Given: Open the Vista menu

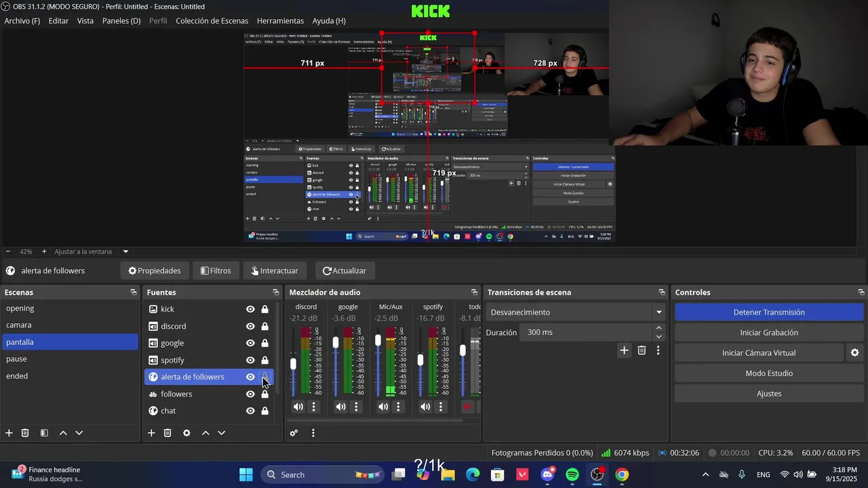Looking at the screenshot, I should pos(85,21).
